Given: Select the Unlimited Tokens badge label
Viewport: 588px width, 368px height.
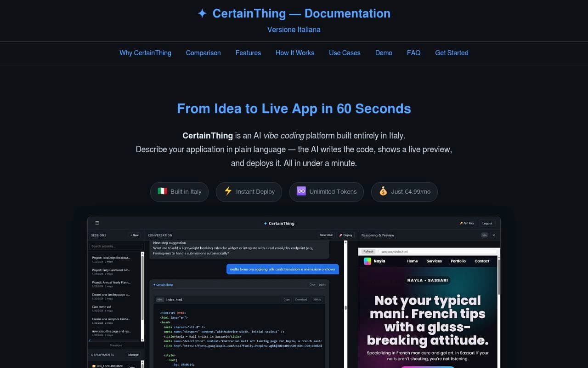Looking at the screenshot, I should 333,192.
